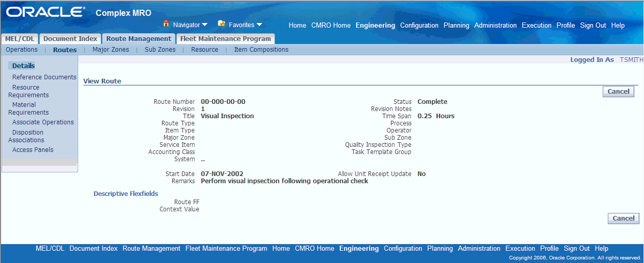Viewport: 644px width, 263px height.
Task: Go to Operations subtab
Action: (x=21, y=50)
